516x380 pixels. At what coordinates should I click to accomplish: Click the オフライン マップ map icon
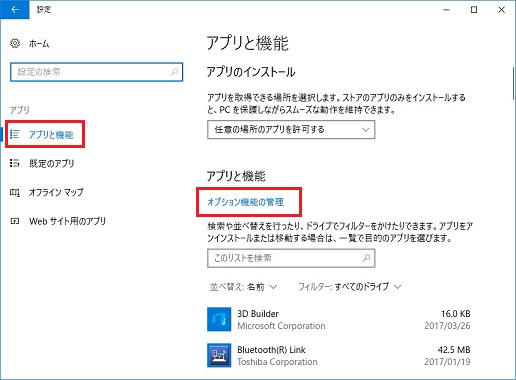[15, 192]
